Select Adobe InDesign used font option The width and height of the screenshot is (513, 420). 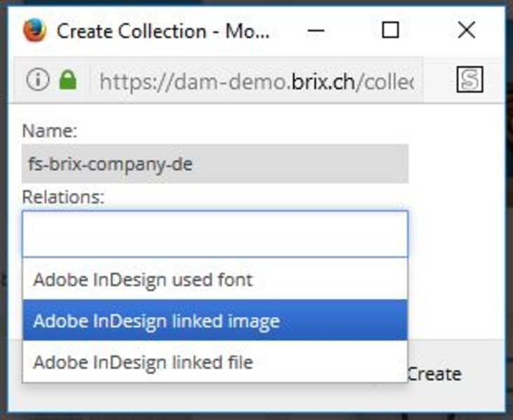[x=215, y=279]
